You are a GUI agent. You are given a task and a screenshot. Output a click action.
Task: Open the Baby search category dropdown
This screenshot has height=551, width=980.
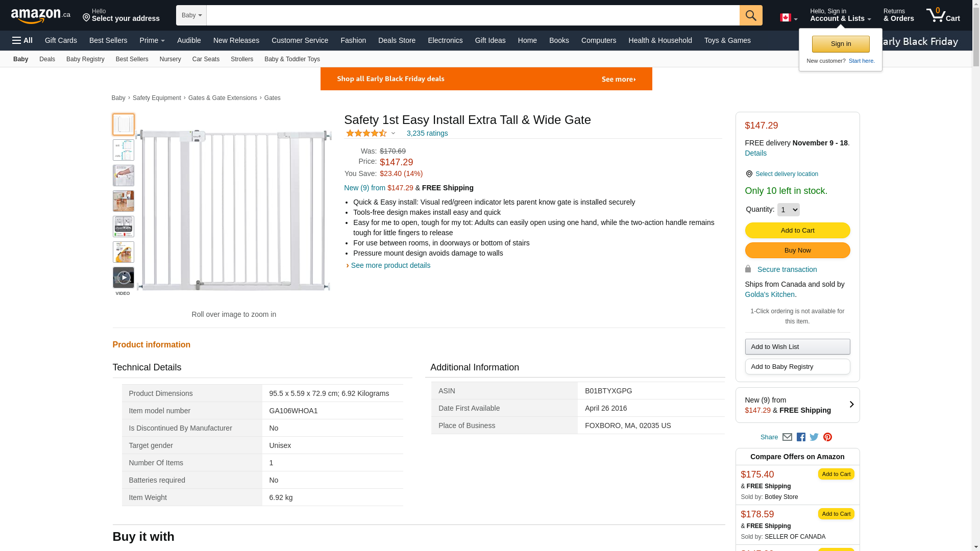click(191, 15)
